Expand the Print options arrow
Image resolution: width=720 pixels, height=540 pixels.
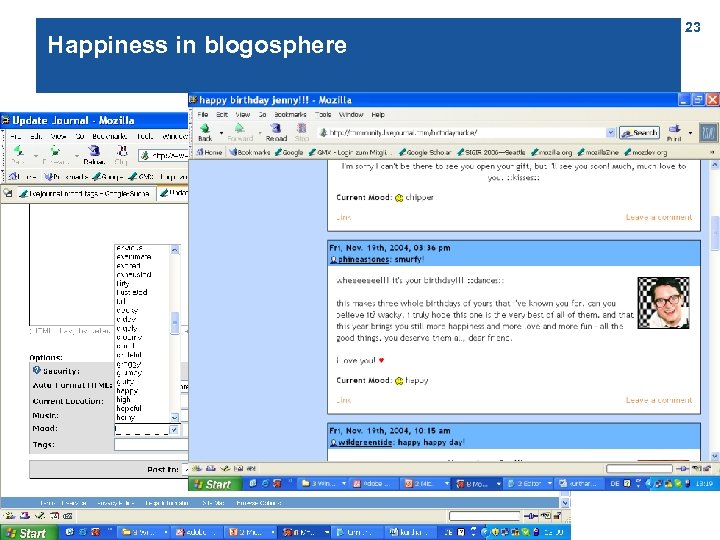click(690, 133)
